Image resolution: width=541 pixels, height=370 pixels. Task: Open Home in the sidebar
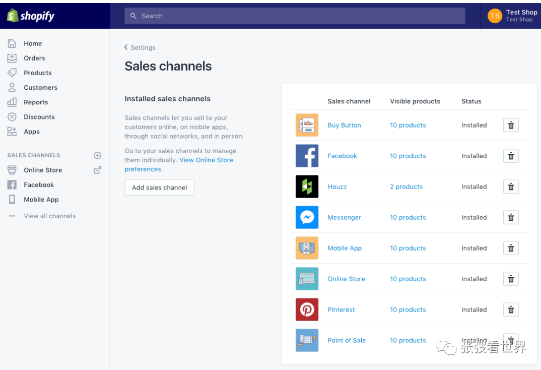(x=33, y=43)
